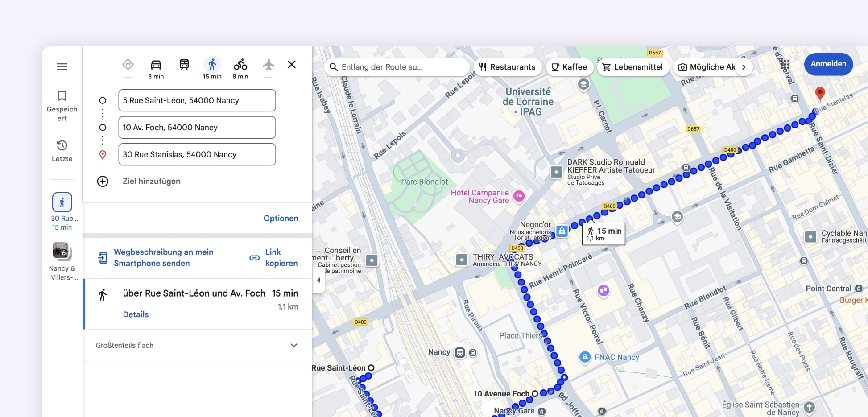Select driving travel mode
This screenshot has height=417, width=868.
click(x=156, y=65)
